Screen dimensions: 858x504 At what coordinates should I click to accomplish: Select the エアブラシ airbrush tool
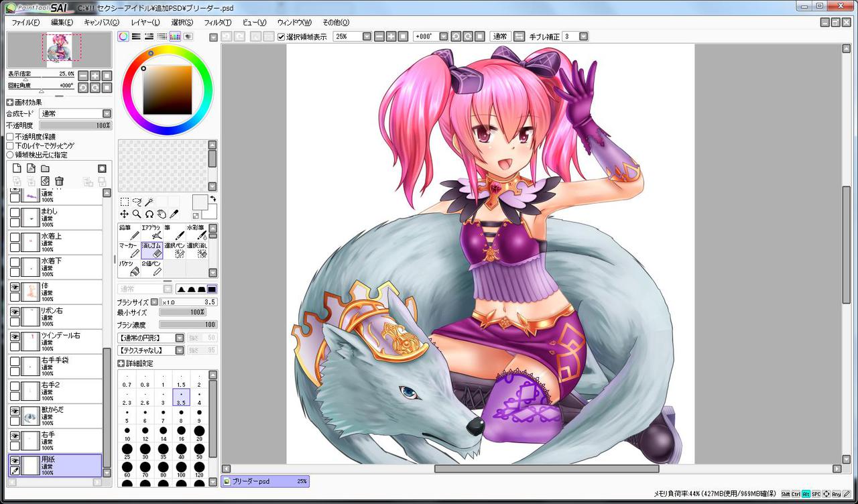coord(151,232)
